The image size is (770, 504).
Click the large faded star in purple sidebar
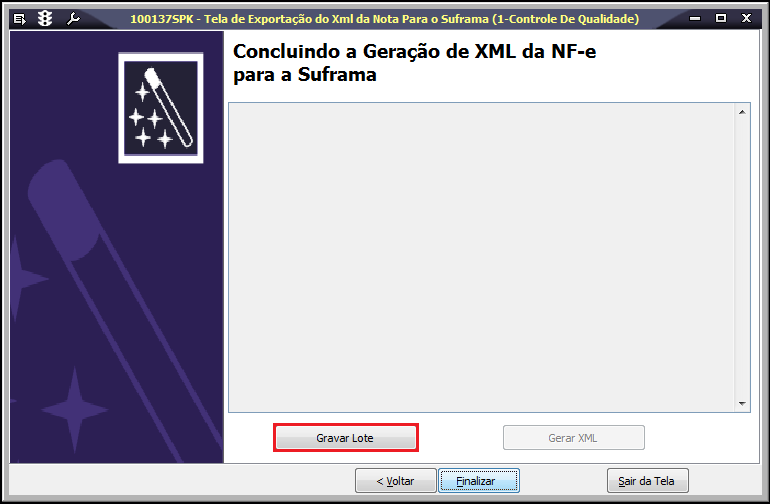75,409
